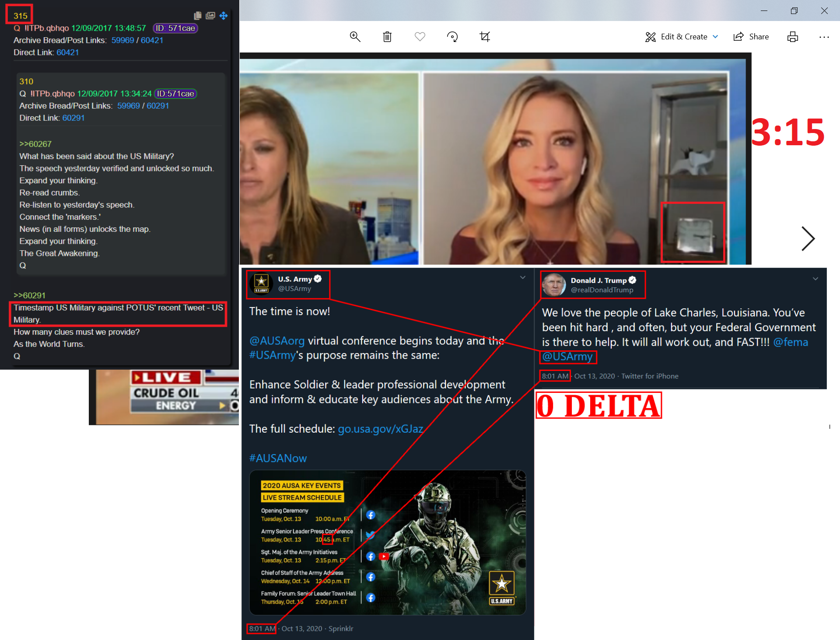Add photo to favorites with heart icon
The width and height of the screenshot is (840, 640).
point(420,37)
